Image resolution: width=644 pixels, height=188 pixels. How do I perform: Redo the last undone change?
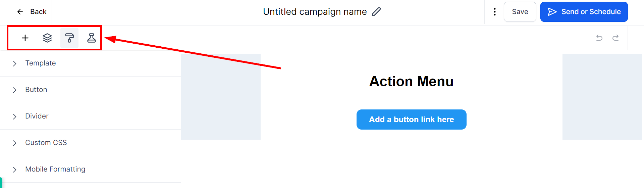pyautogui.click(x=615, y=38)
